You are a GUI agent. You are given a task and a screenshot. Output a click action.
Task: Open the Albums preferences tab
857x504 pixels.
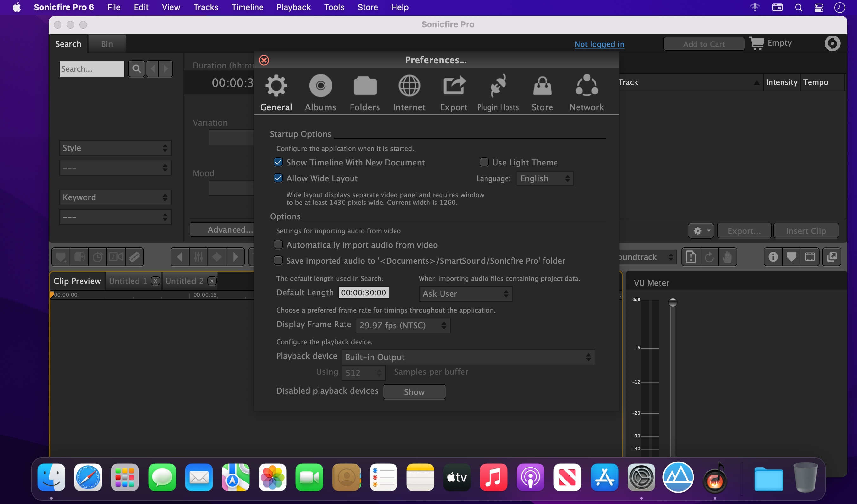320,93
